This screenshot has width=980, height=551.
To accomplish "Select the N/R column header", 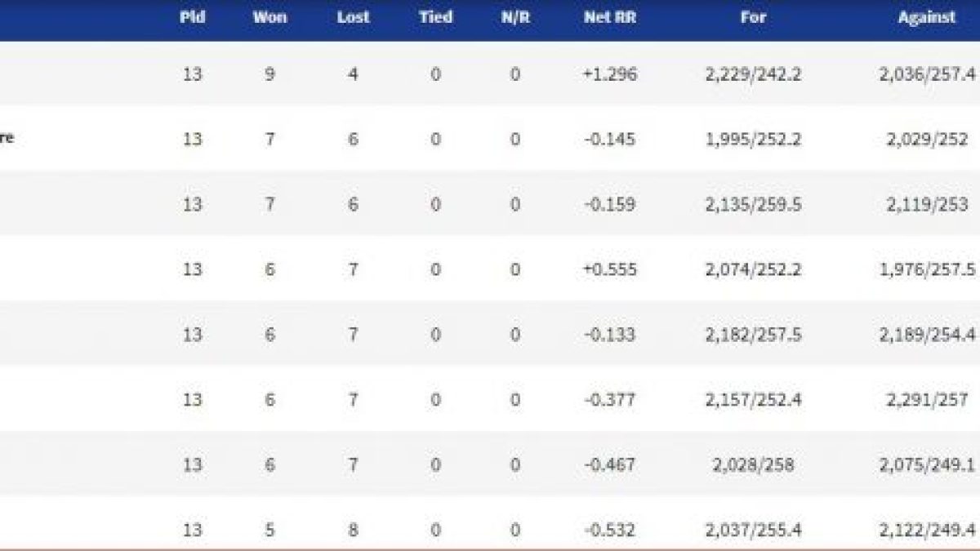I will [515, 17].
